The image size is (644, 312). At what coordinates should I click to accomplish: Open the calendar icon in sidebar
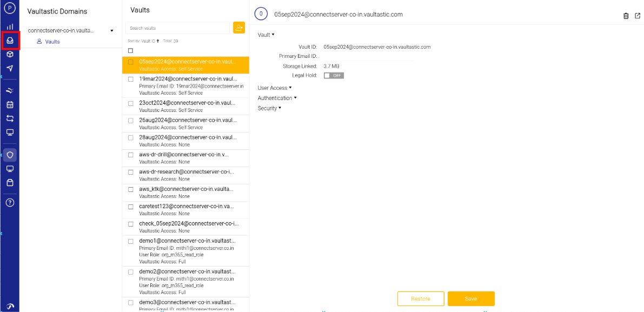click(10, 105)
